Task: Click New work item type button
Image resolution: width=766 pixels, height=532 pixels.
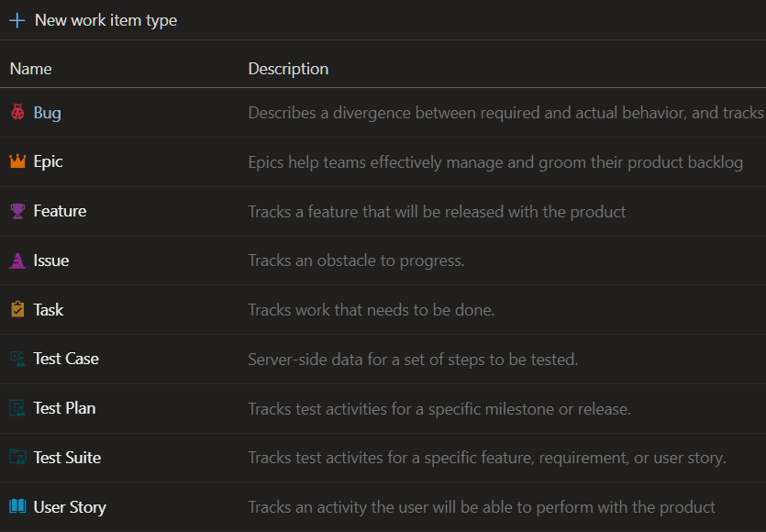Action: (105, 20)
